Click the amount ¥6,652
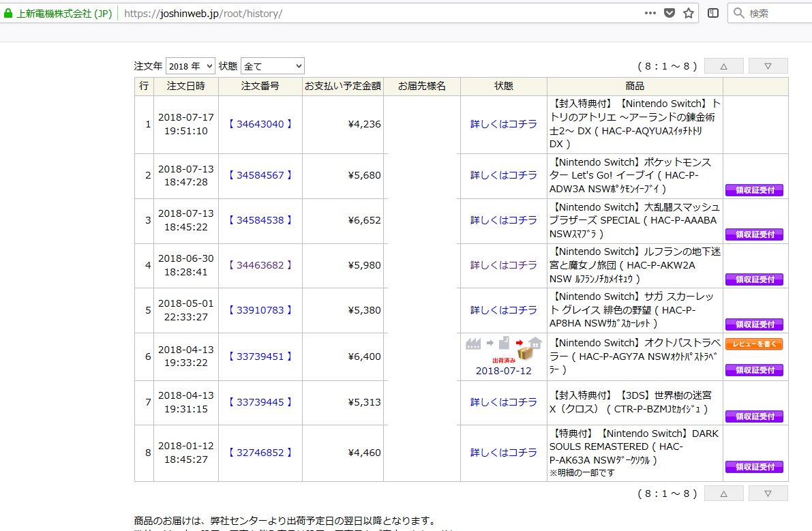 coord(365,220)
